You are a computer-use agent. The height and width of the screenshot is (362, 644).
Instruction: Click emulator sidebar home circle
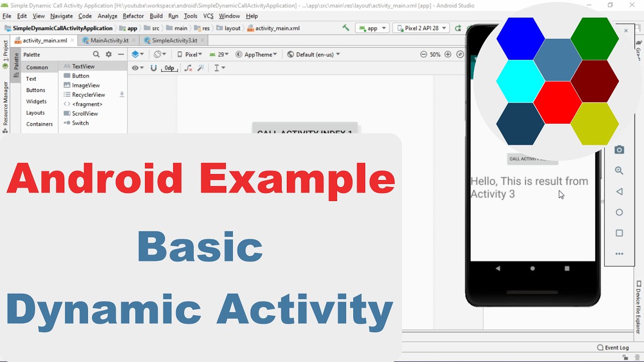point(619,212)
